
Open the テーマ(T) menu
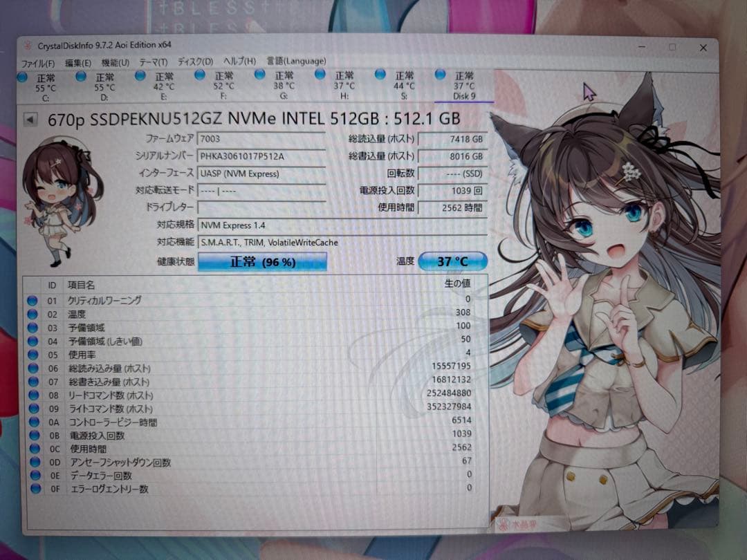(x=154, y=62)
